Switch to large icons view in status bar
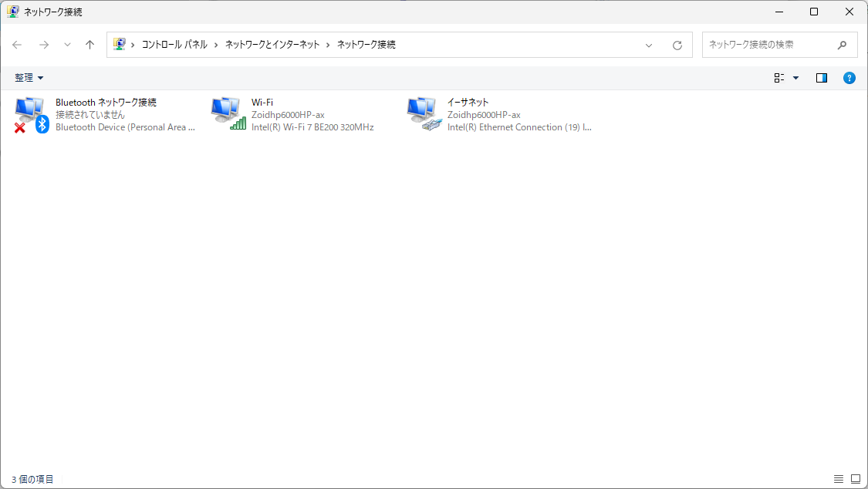The height and width of the screenshot is (489, 868). pyautogui.click(x=855, y=479)
